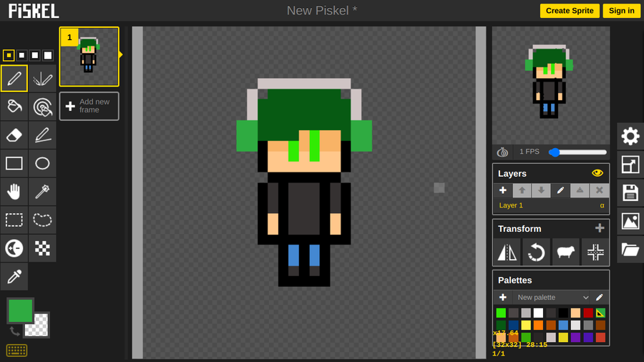Open the Save panel
The width and height of the screenshot is (644, 362).
[x=630, y=193]
